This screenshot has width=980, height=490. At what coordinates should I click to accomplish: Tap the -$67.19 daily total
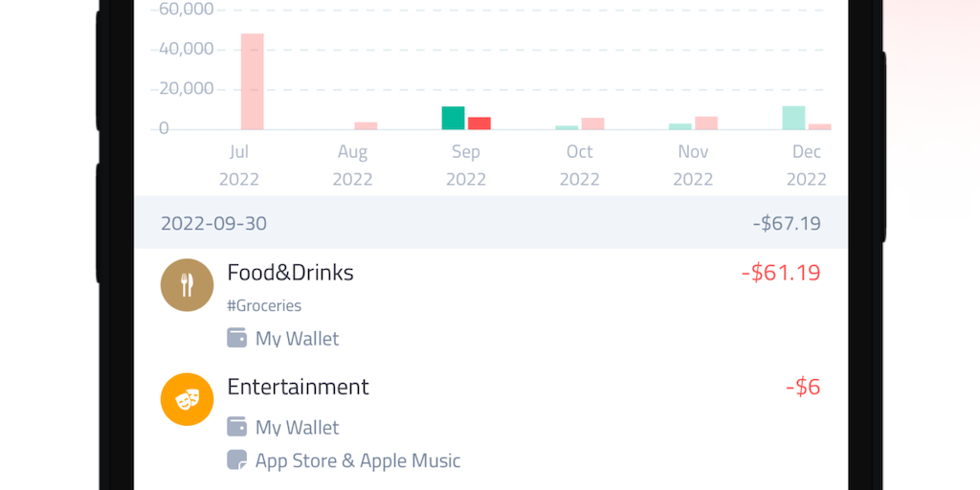coord(786,224)
